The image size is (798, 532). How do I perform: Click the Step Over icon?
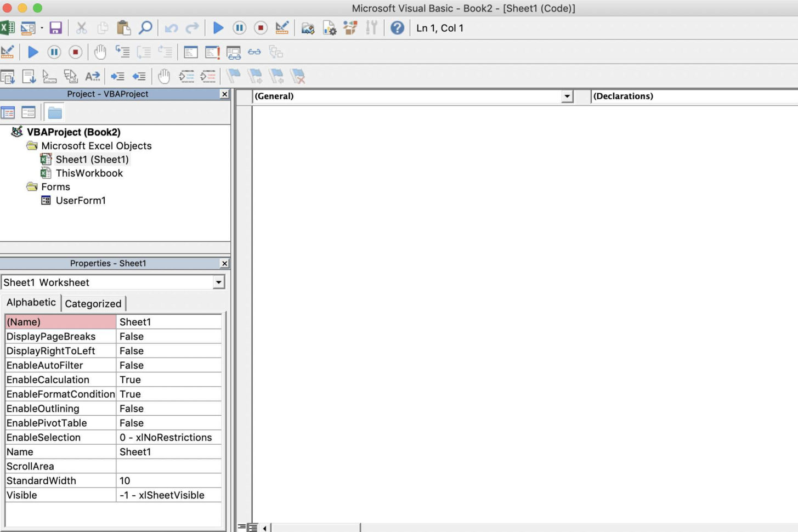tap(144, 52)
